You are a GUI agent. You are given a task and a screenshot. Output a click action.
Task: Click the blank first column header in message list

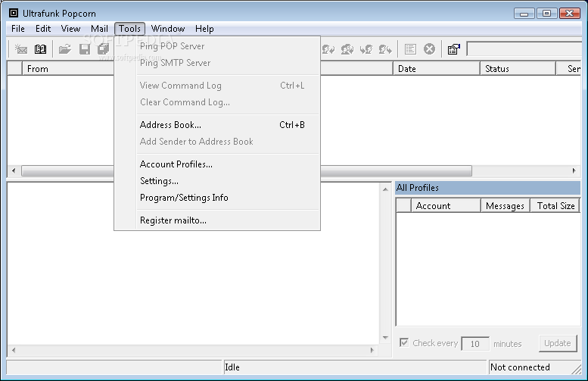tap(15, 69)
